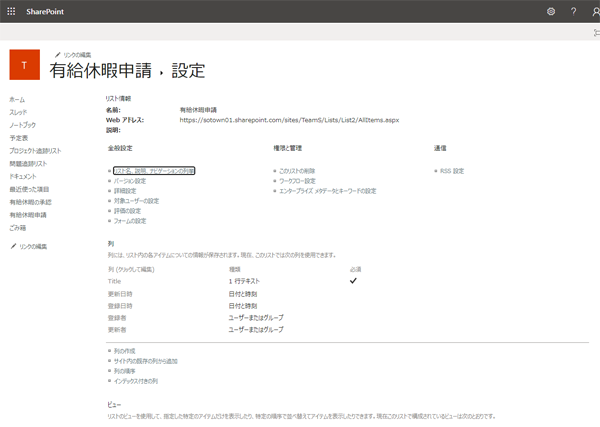Go to ホーム in left navigation
This screenshot has height=427, width=600.
[17, 99]
